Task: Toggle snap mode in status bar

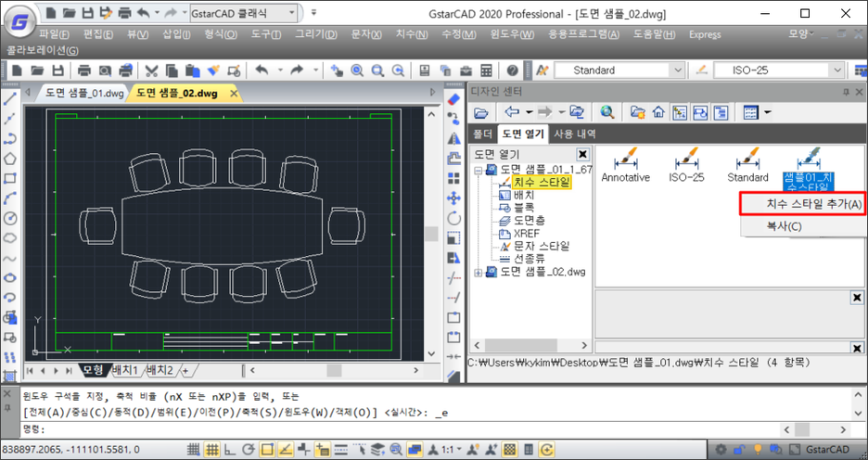Action: coord(195,450)
